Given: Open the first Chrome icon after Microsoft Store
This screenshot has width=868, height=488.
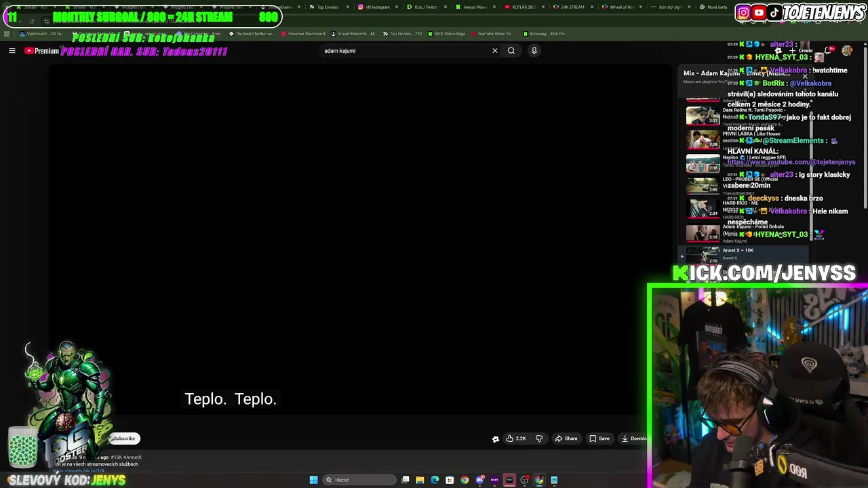Looking at the screenshot, I should (465, 480).
